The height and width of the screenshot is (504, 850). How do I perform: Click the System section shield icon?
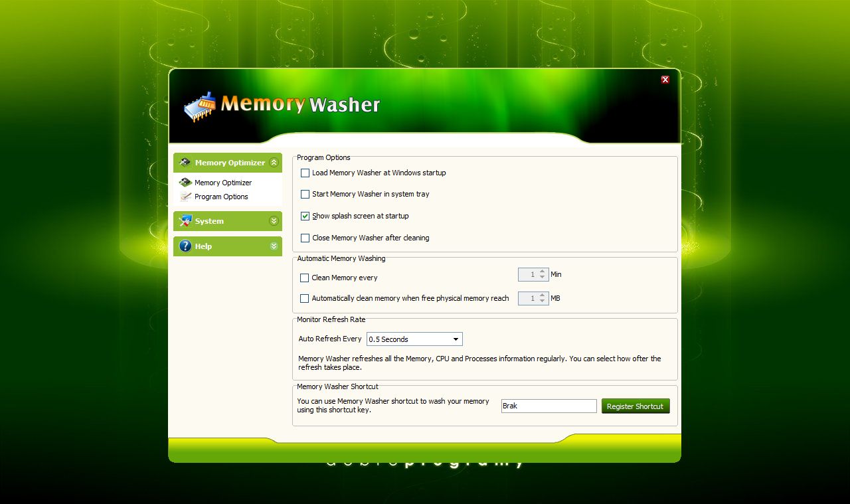click(x=185, y=220)
